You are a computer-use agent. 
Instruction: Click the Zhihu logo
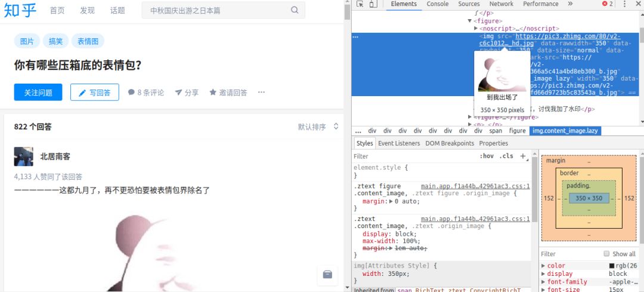click(x=20, y=10)
